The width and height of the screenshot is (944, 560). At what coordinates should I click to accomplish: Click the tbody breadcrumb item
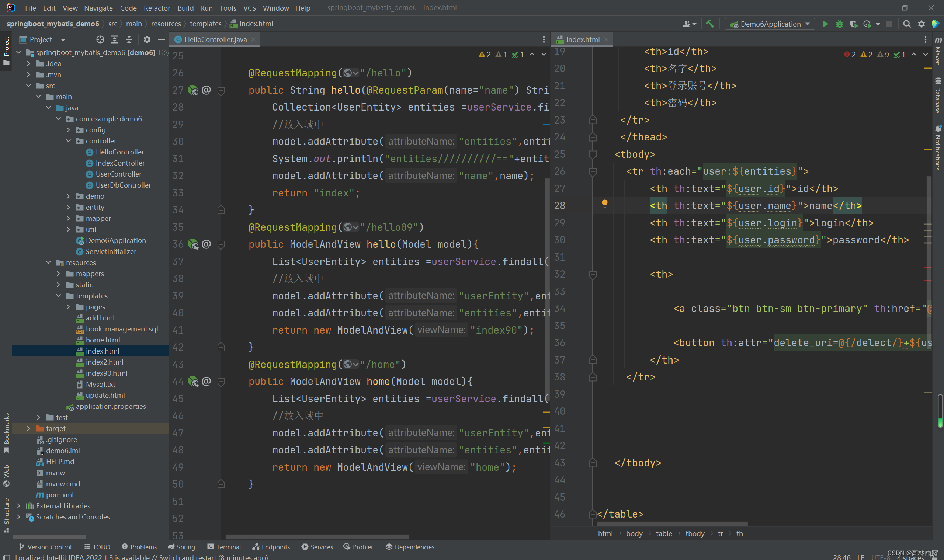[694, 533]
